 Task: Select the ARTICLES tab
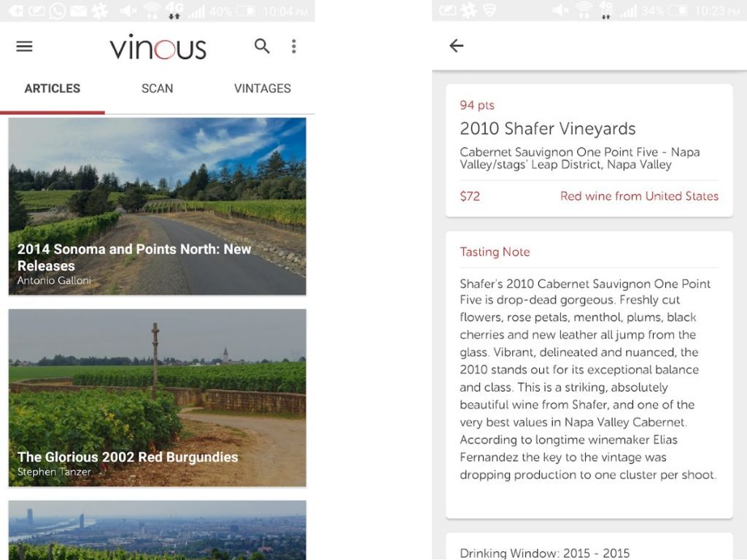pos(52,88)
